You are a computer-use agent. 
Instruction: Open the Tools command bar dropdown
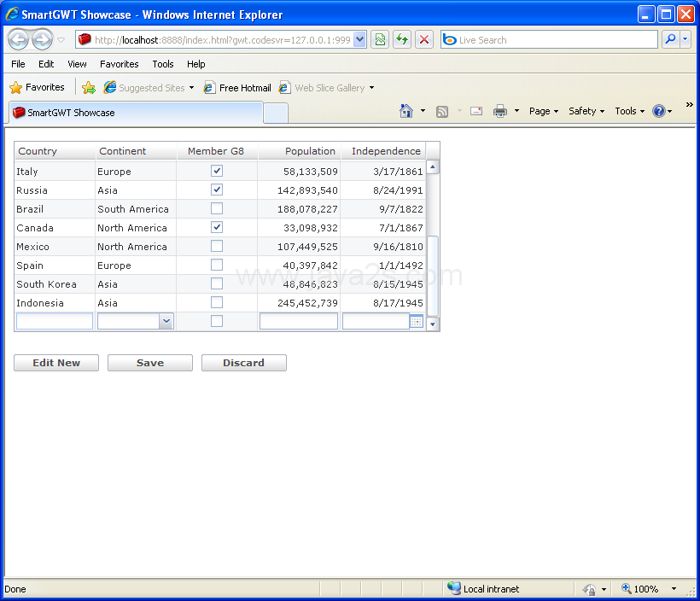[x=629, y=111]
